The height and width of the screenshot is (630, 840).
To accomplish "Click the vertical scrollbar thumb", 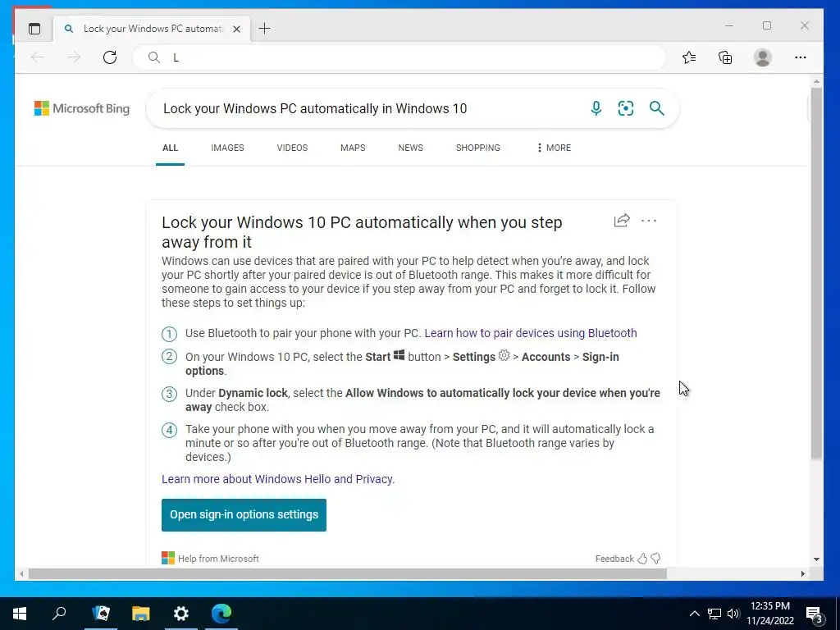I will [x=816, y=273].
